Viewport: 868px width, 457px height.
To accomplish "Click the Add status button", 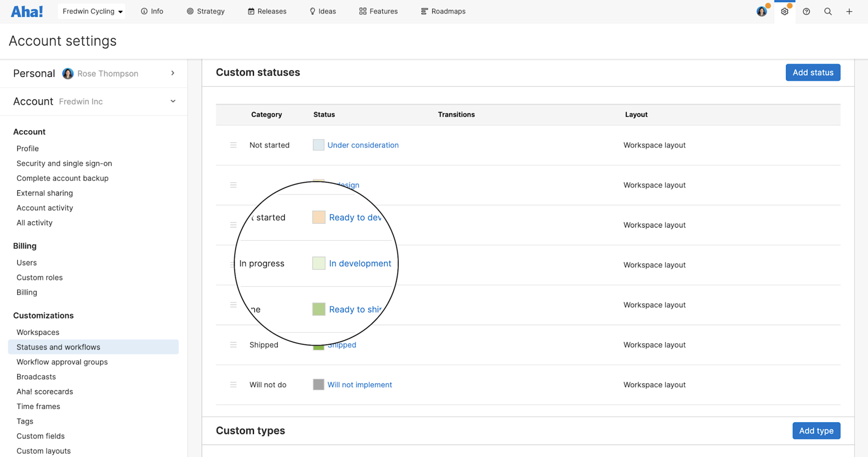I will pos(812,72).
